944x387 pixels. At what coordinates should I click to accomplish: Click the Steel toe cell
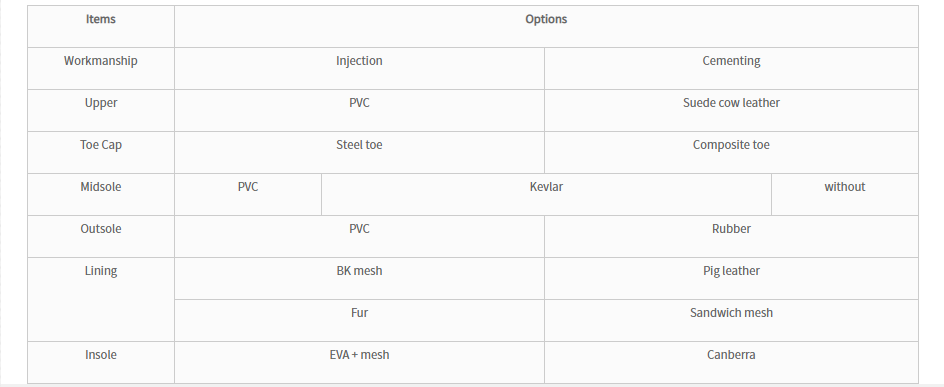coord(359,153)
